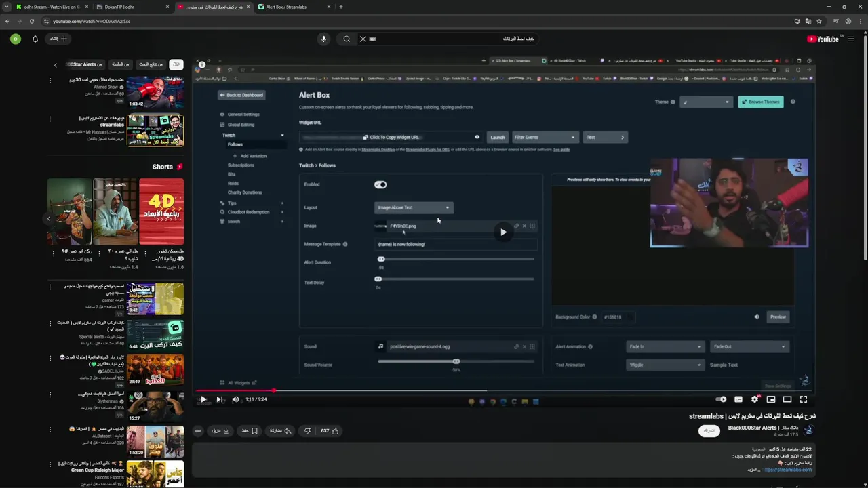Open streamlabs.com link in description

[x=788, y=470]
